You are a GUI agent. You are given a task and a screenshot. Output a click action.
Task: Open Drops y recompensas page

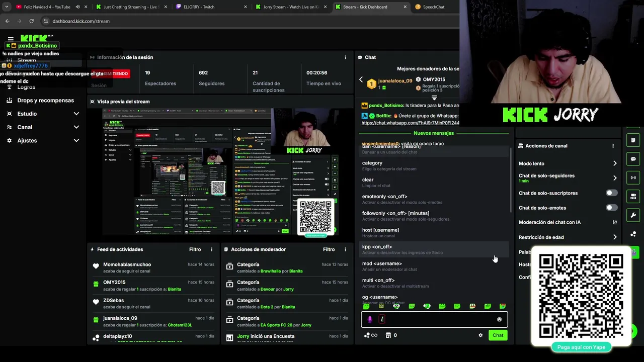point(45,100)
